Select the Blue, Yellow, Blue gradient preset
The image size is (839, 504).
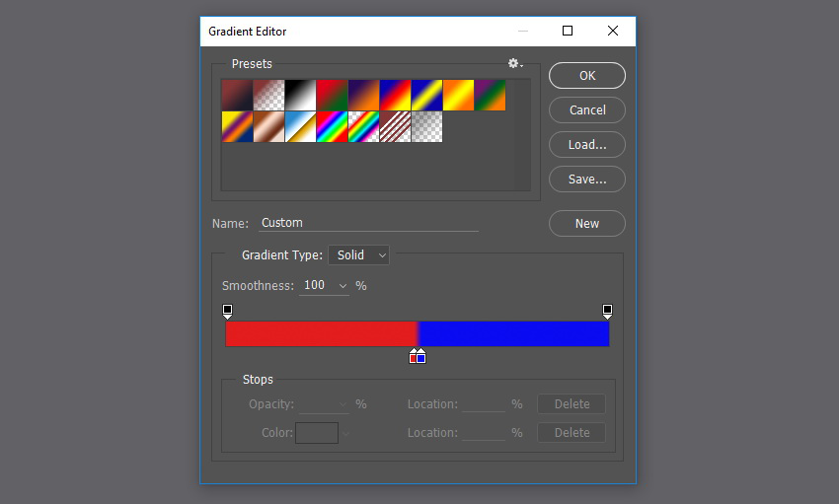(x=426, y=95)
